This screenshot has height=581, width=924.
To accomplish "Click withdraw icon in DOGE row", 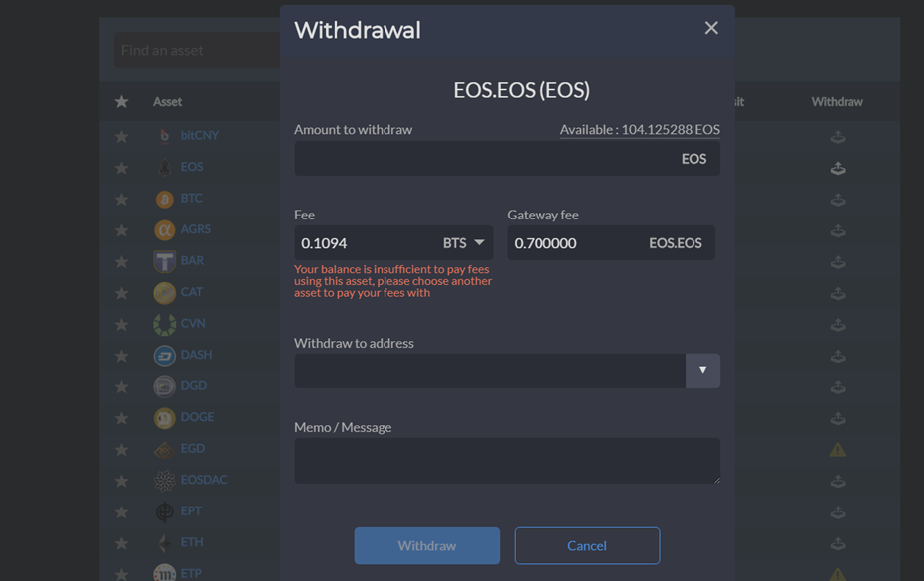I will click(x=838, y=418).
